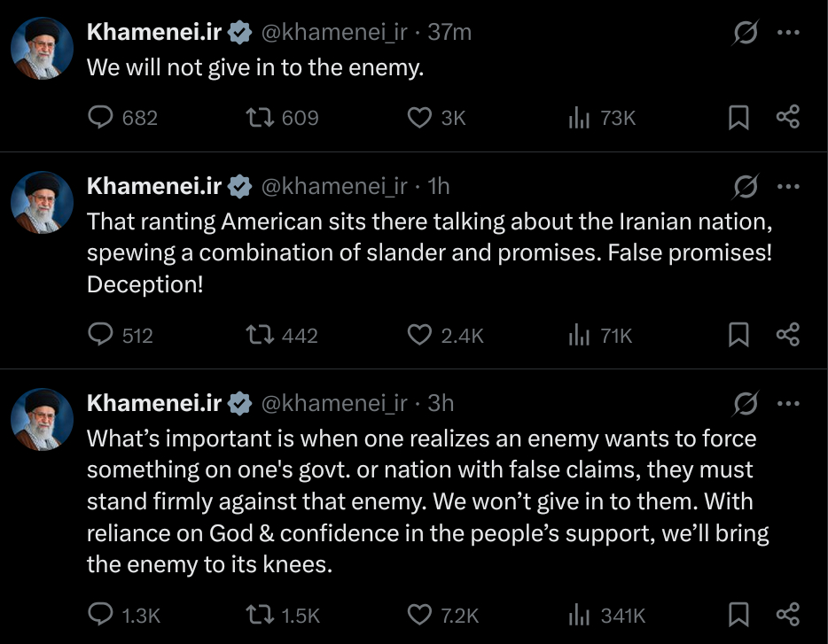Like the post with 3K likes
828x644 pixels.
click(418, 117)
